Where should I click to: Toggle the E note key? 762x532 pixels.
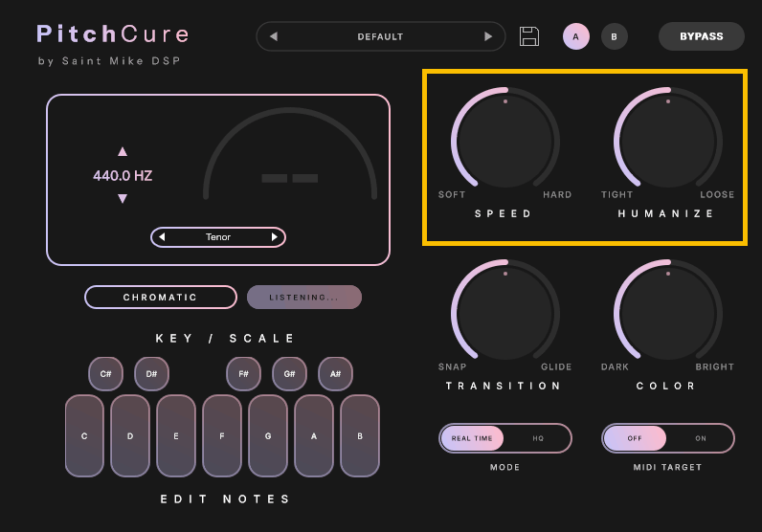[176, 435]
